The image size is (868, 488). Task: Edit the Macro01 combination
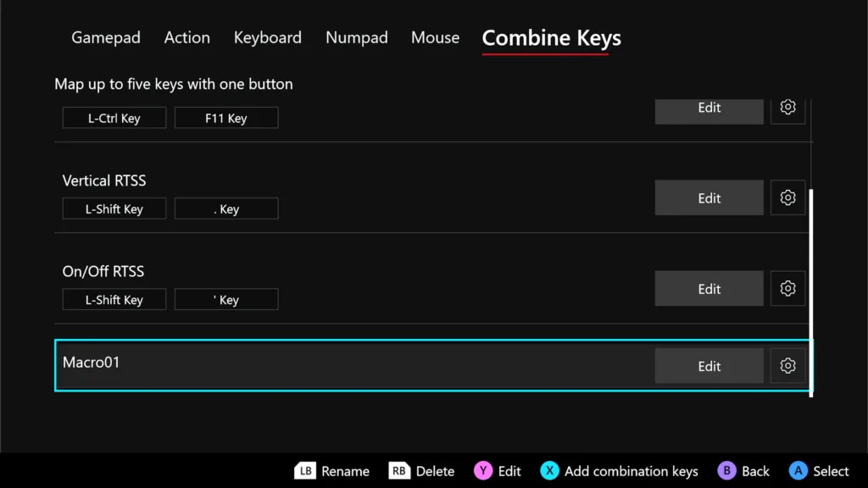click(x=709, y=365)
